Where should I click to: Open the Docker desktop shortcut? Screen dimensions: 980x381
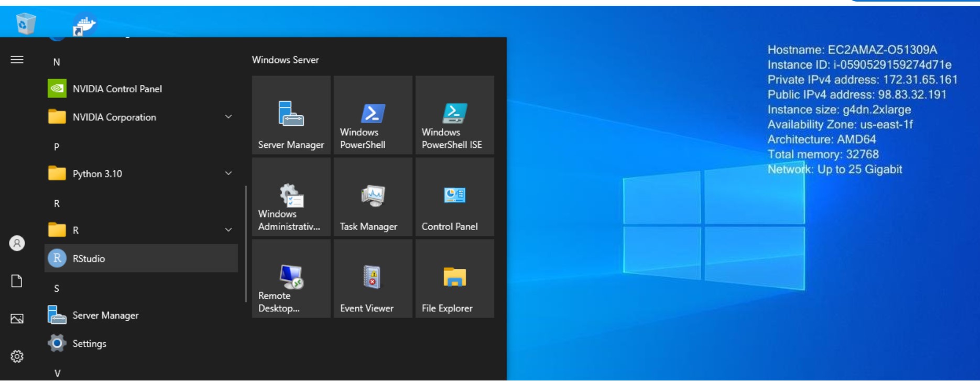tap(84, 25)
